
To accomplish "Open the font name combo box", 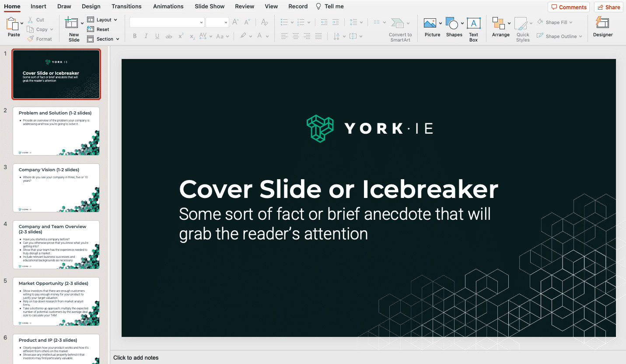I will click(167, 22).
